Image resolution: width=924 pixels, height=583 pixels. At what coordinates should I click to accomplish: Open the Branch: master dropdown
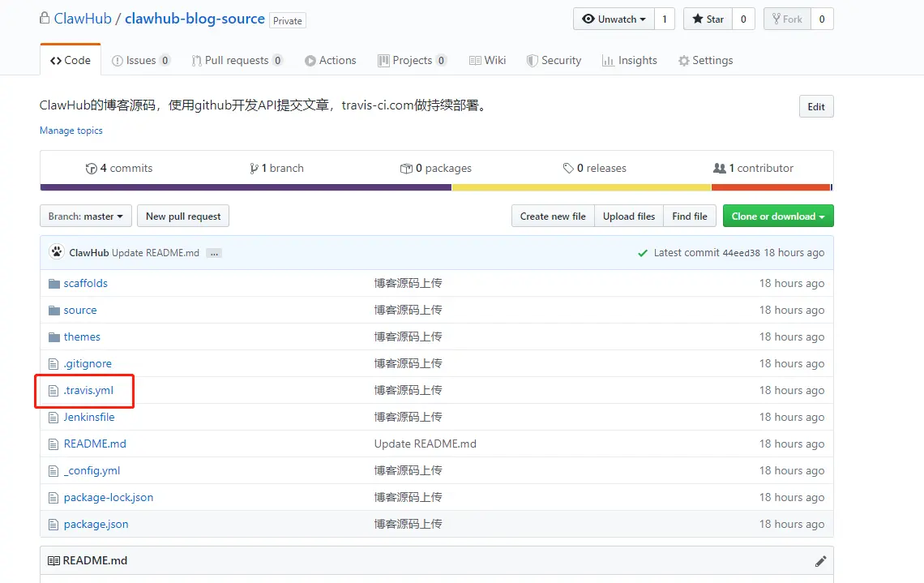[x=85, y=216]
